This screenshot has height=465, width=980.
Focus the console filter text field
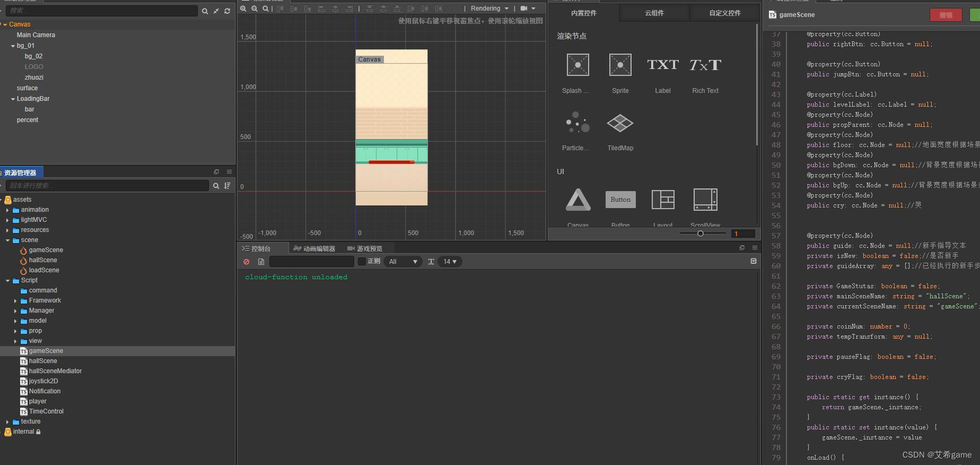click(312, 261)
